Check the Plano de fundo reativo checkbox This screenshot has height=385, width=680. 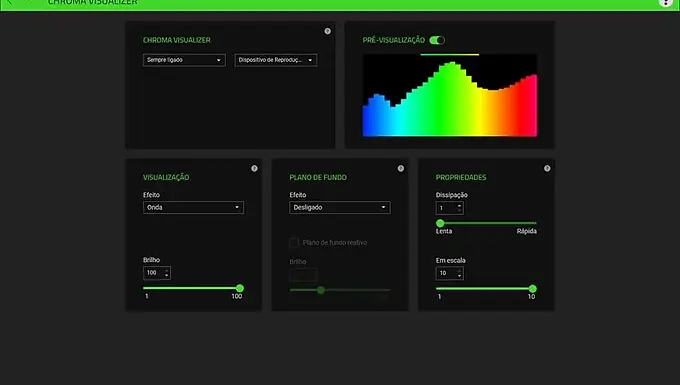pyautogui.click(x=294, y=242)
